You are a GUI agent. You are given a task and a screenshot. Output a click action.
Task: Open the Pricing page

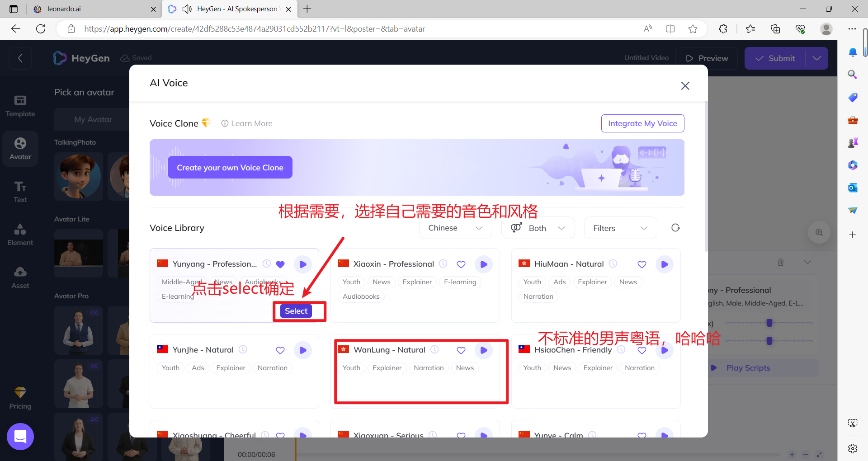point(20,398)
